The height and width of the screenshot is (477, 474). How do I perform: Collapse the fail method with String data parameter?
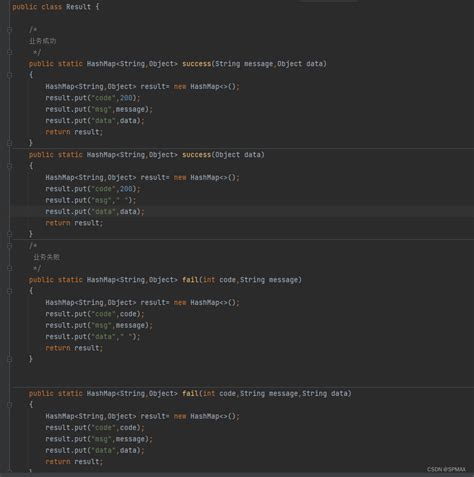[9, 405]
